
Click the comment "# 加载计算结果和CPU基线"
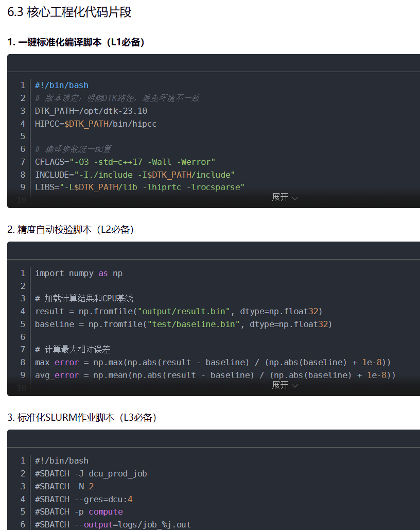tap(84, 298)
